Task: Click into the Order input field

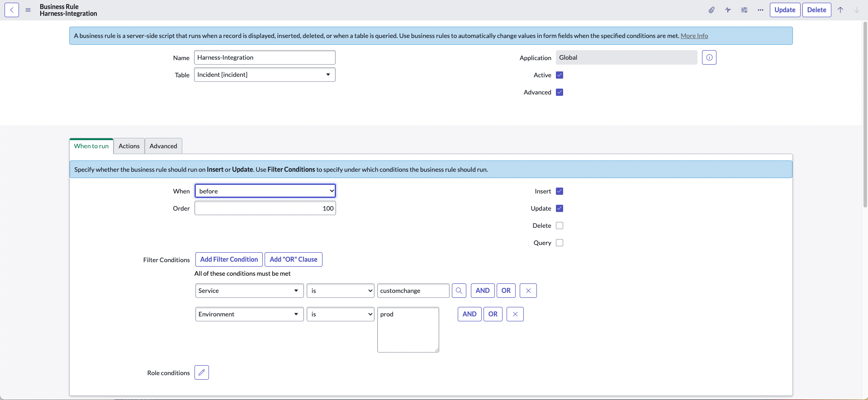Action: 265,208
